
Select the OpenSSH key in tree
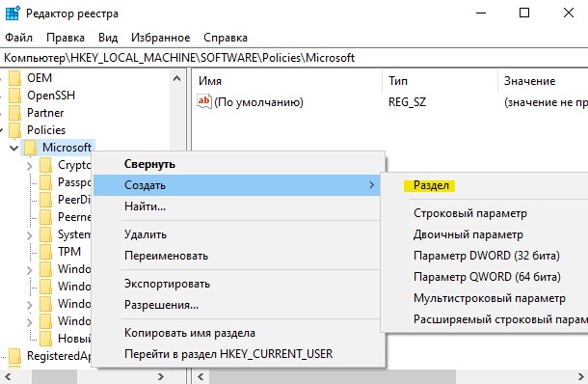tap(51, 96)
